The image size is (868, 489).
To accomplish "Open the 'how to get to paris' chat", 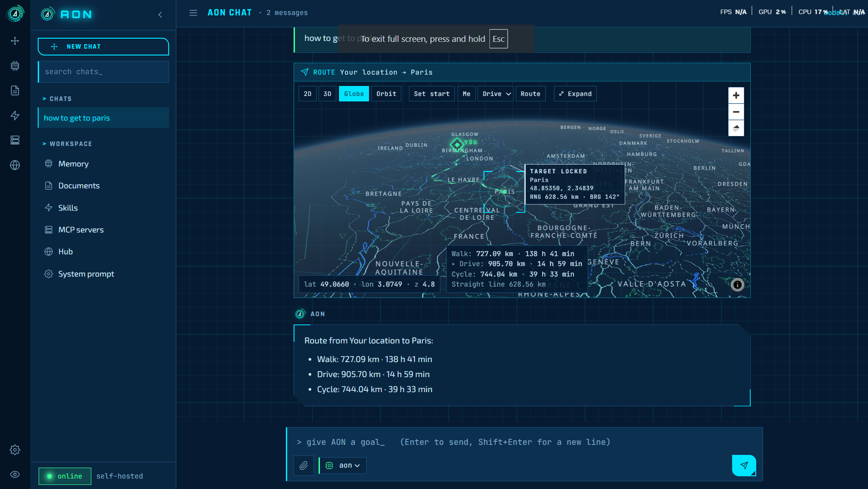I will pos(103,118).
